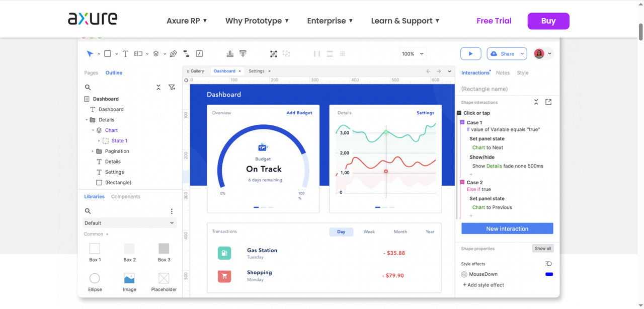This screenshot has width=644, height=309.
Task: Open the 100% zoom level dropdown
Action: [x=413, y=54]
